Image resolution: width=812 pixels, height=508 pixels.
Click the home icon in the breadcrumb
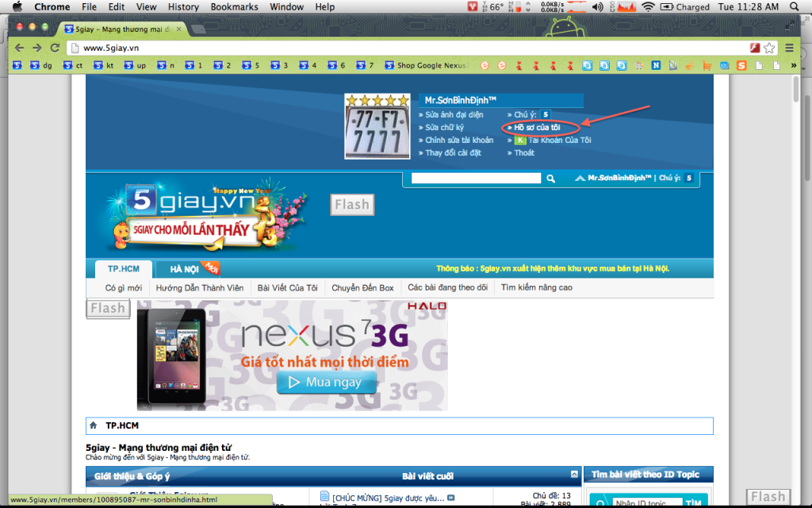coord(94,426)
